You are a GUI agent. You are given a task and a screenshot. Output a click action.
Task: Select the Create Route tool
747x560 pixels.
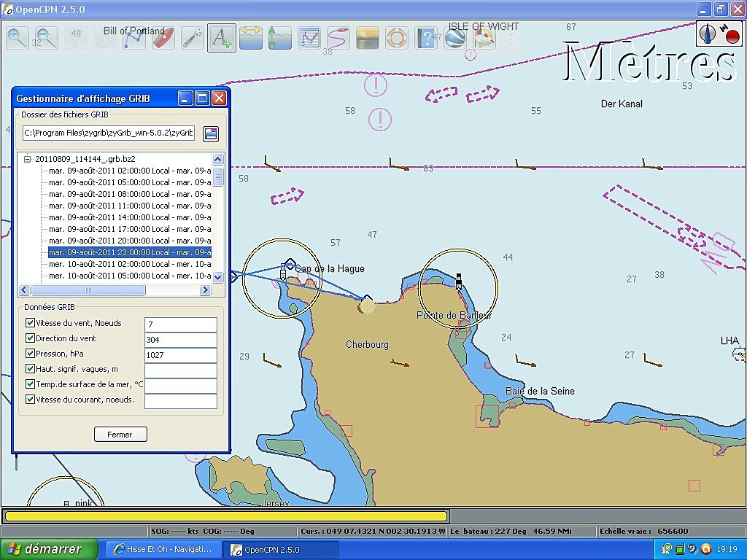[x=134, y=38]
